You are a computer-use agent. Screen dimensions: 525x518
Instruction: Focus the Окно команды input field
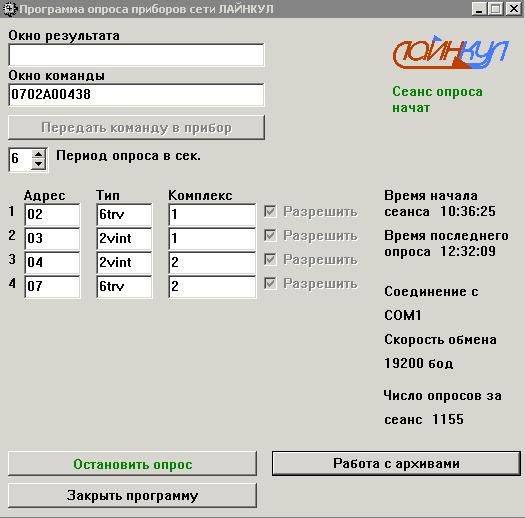coord(136,95)
